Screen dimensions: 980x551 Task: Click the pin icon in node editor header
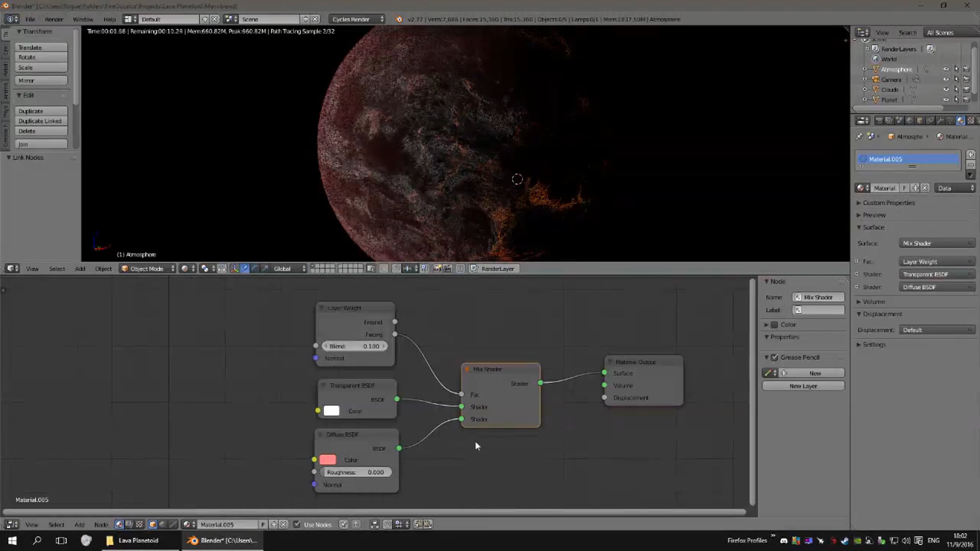(x=343, y=525)
